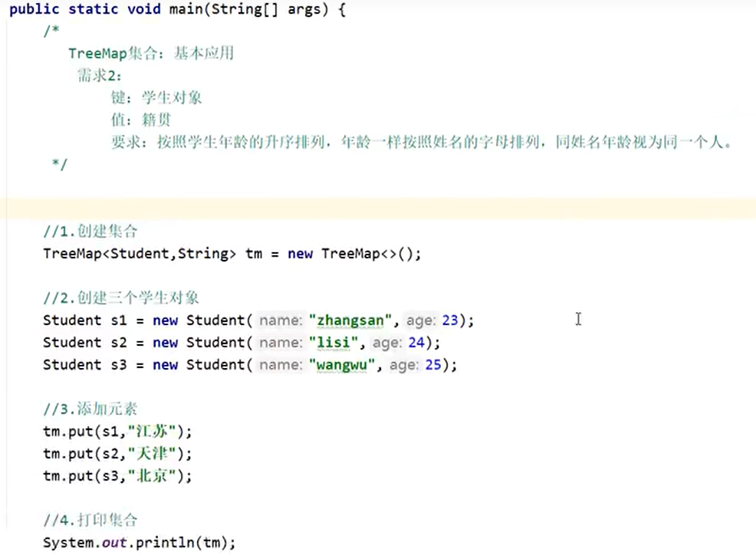Click the 'age:' parameter hint on the s3 line
This screenshot has width=756, height=555.
[405, 365]
